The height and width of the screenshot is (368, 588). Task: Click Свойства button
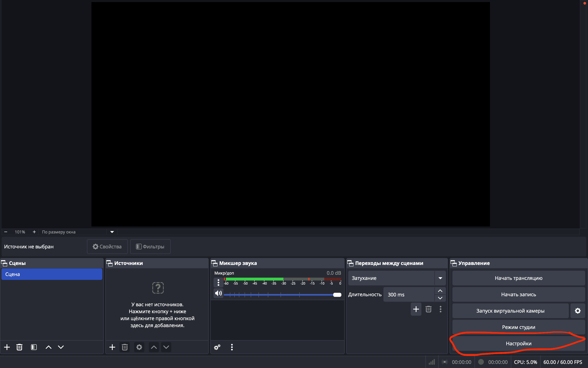(x=107, y=247)
